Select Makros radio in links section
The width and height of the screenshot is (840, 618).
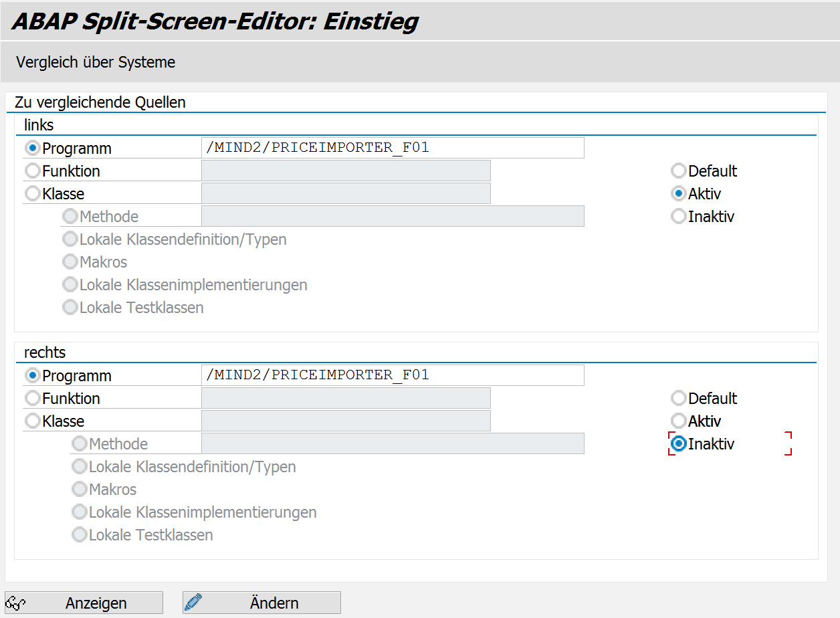70,262
